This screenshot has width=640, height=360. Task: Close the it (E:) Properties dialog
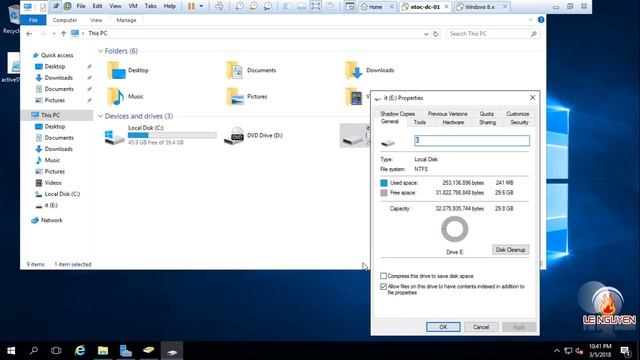[x=532, y=98]
